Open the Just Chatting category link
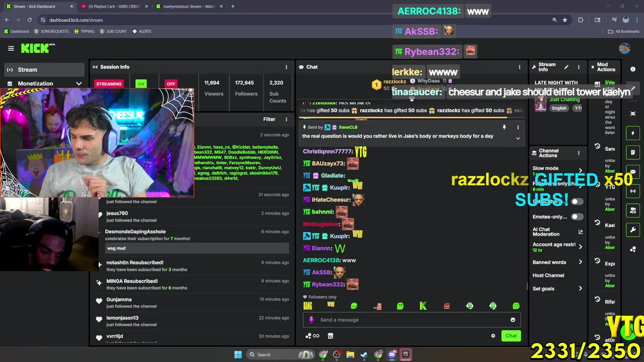644x362 pixels. pos(565,100)
